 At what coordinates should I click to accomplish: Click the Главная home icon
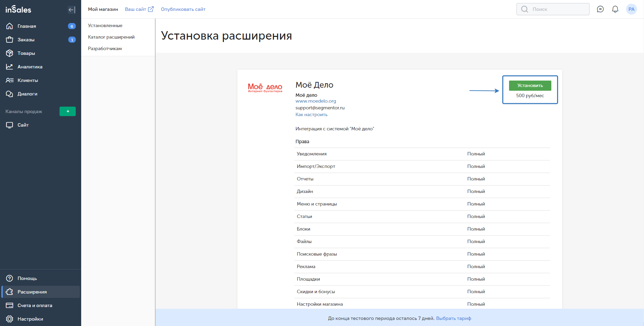click(9, 26)
